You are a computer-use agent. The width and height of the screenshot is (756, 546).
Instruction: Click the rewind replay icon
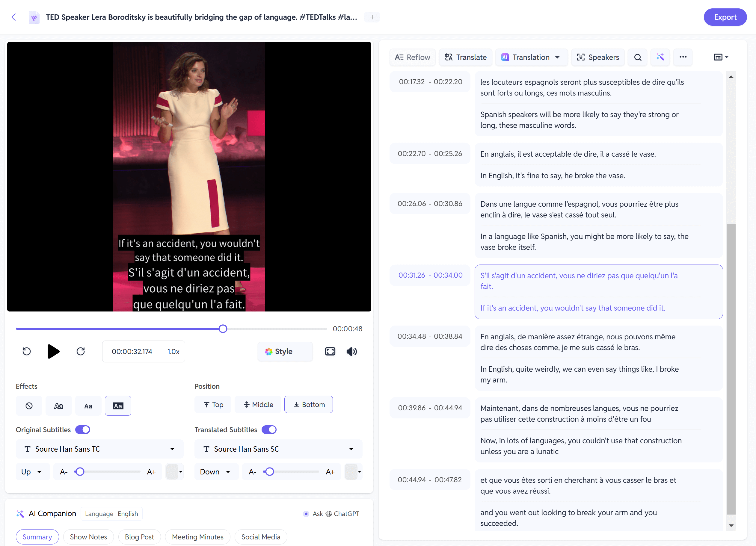click(x=27, y=351)
